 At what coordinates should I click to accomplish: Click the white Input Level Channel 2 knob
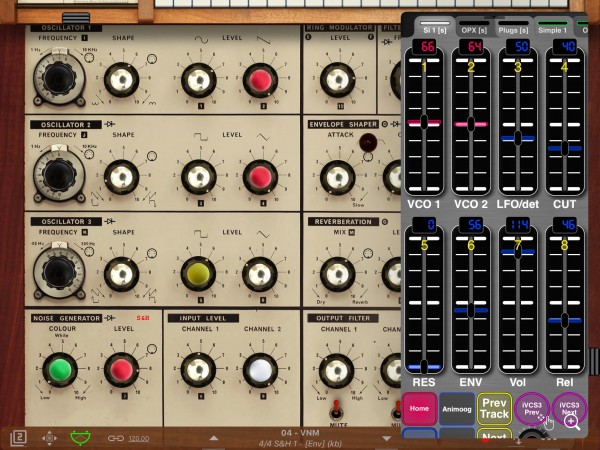coord(260,370)
